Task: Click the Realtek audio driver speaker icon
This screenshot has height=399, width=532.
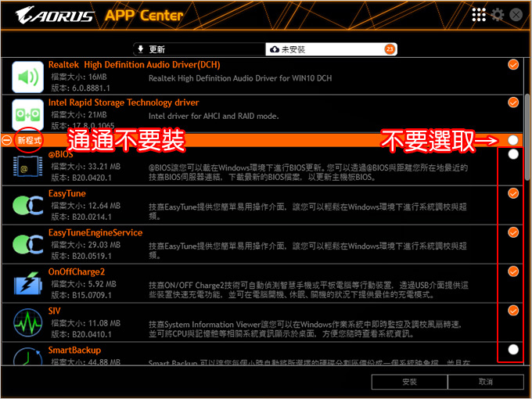Action: [x=28, y=77]
